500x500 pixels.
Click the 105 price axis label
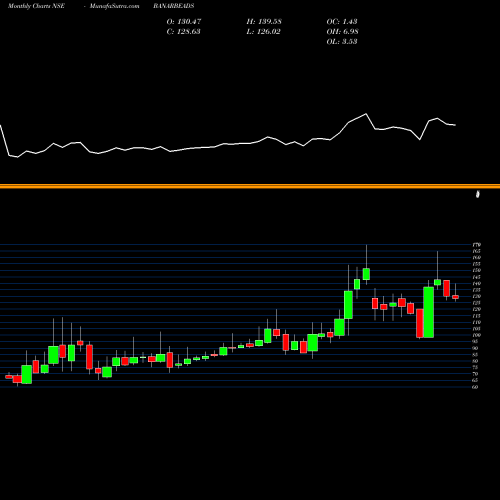tap(476, 329)
